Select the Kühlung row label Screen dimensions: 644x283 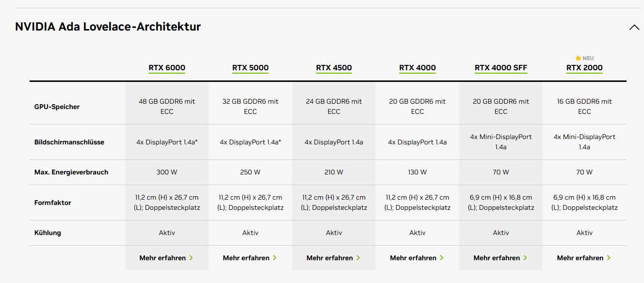pos(48,233)
